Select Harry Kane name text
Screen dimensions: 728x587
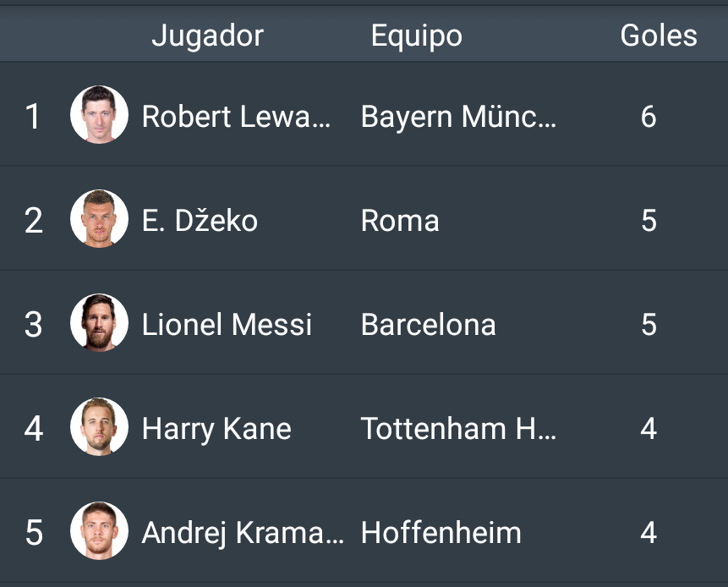point(216,429)
